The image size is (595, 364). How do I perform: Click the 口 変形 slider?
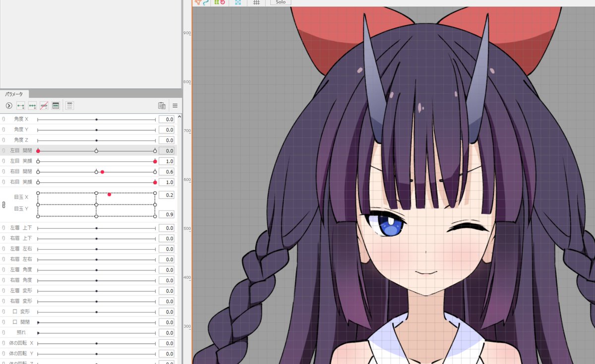pyautogui.click(x=96, y=312)
